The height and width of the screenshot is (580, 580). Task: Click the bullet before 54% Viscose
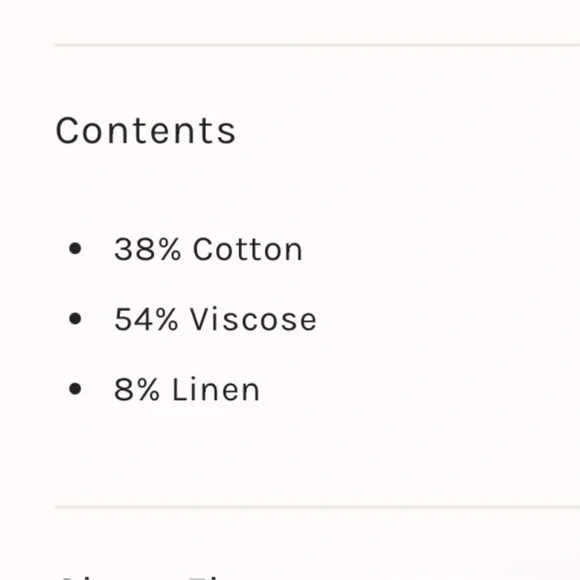(75, 318)
